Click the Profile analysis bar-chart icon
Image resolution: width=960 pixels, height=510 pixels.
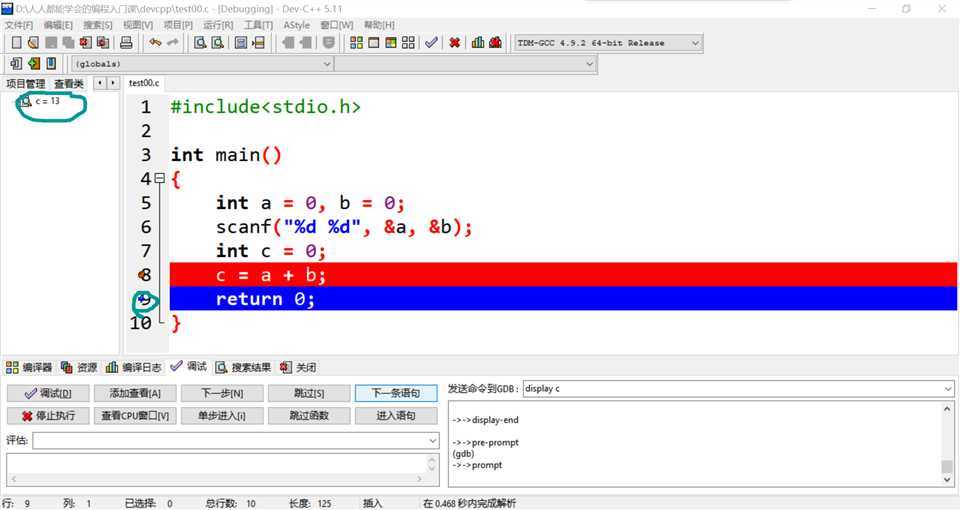(x=478, y=42)
